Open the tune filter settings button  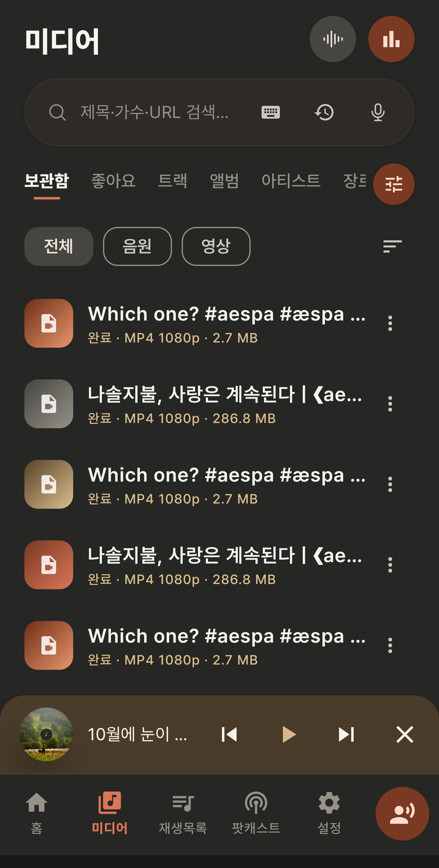pos(394,184)
